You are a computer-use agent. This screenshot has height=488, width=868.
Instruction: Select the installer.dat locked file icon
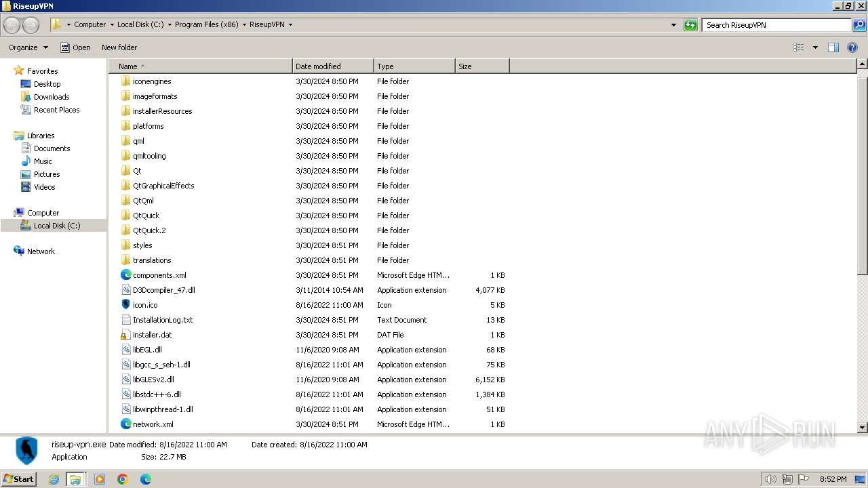coord(125,335)
